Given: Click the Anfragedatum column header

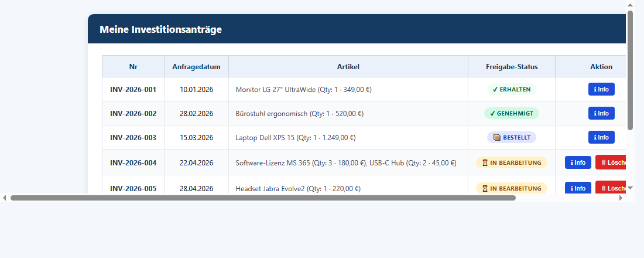Looking at the screenshot, I should tap(196, 67).
